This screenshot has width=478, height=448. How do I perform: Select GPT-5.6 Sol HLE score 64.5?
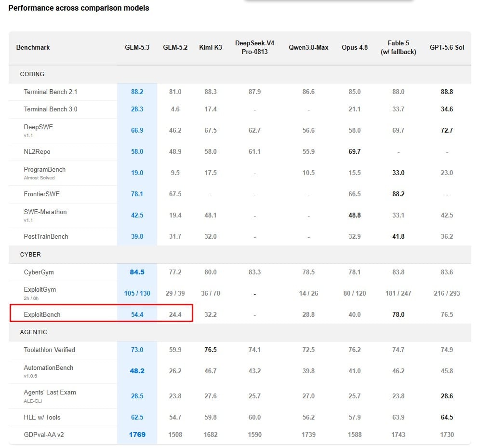click(447, 417)
